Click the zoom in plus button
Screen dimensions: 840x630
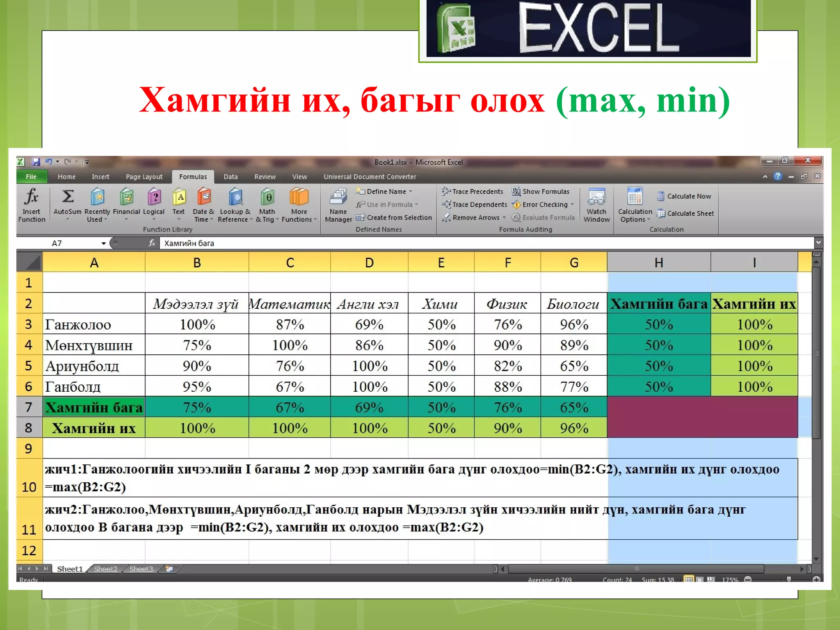[816, 580]
